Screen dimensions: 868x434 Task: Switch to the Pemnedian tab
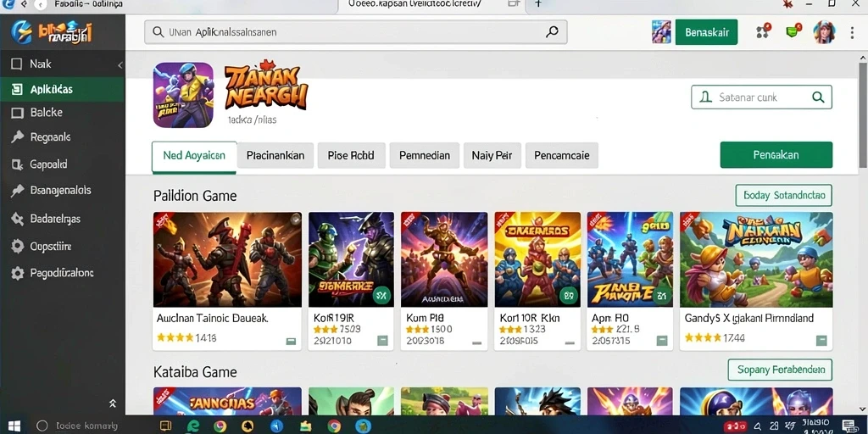[425, 156]
